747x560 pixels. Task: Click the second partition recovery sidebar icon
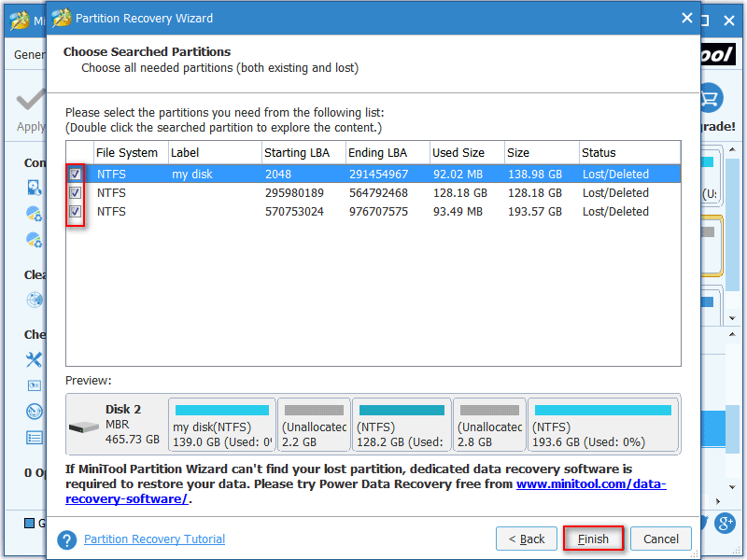35,214
